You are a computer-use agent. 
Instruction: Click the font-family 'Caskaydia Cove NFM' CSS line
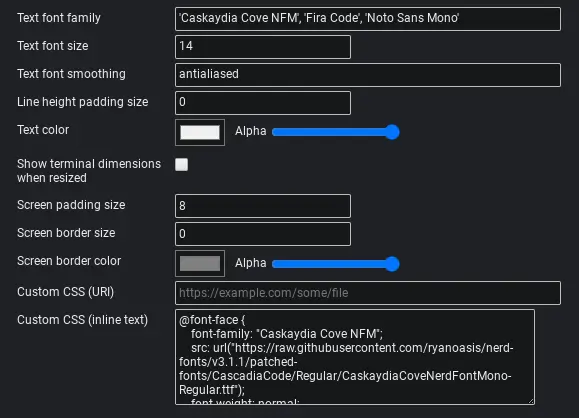[x=287, y=334]
